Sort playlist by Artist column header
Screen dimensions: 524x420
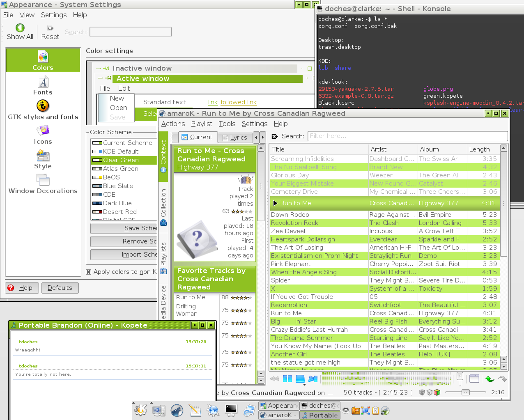tap(393, 149)
